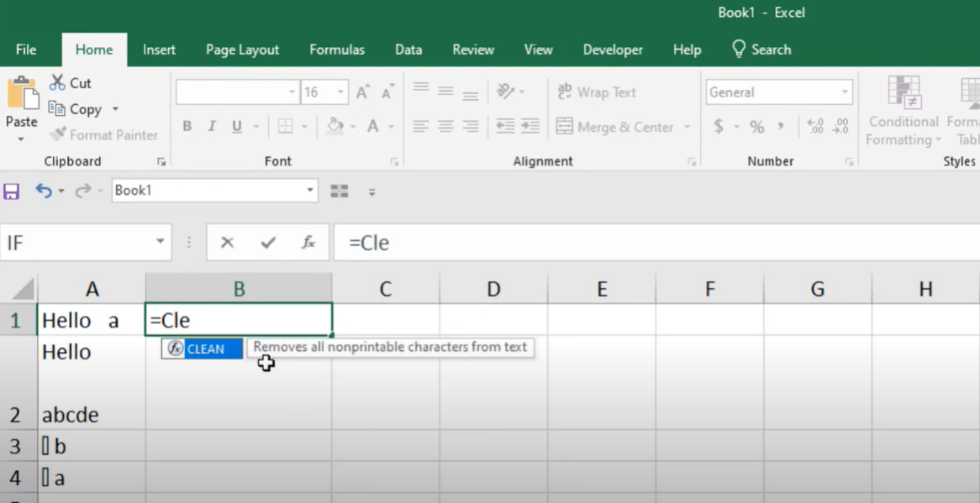Open the font name dropdown
This screenshot has height=503, width=980.
292,92
